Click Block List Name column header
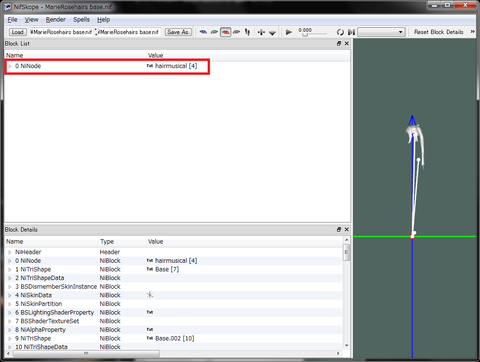The height and width of the screenshot is (362, 480). coord(15,55)
